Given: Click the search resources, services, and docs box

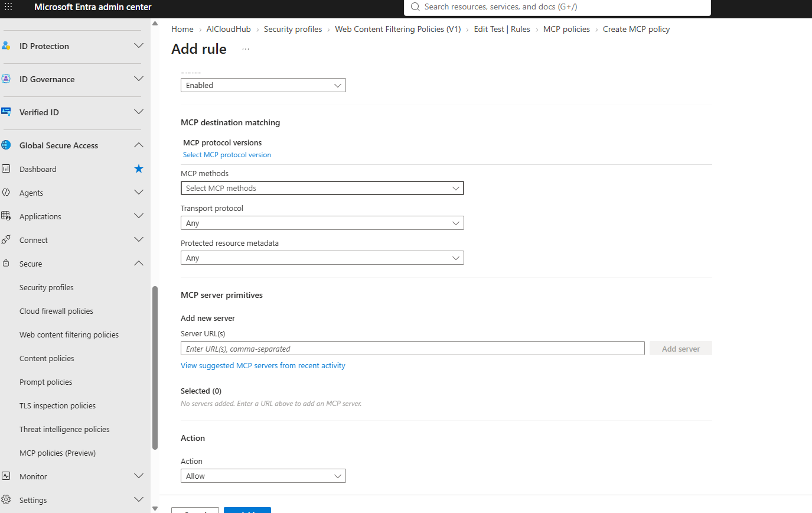Looking at the screenshot, I should pyautogui.click(x=557, y=7).
